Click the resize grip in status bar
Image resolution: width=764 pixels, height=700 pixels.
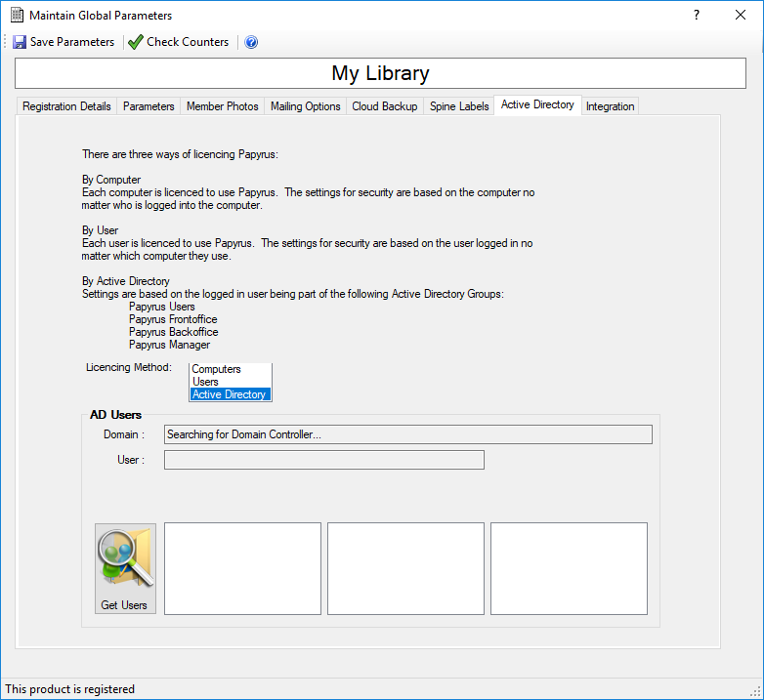pos(756,692)
